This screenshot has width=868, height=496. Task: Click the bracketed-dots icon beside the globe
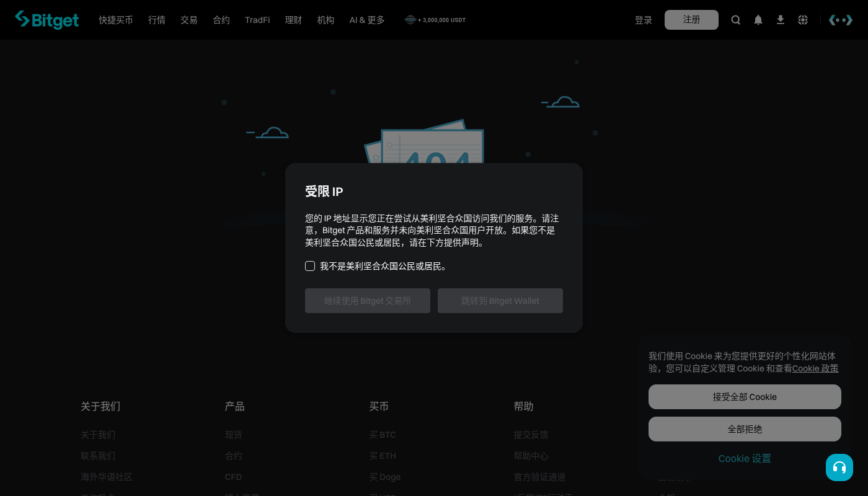tap(841, 20)
